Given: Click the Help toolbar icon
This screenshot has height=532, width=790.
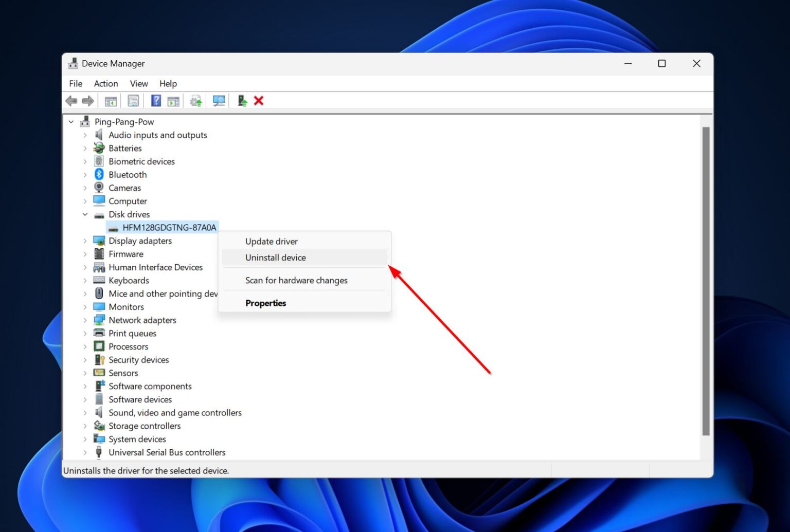Looking at the screenshot, I should [x=156, y=100].
